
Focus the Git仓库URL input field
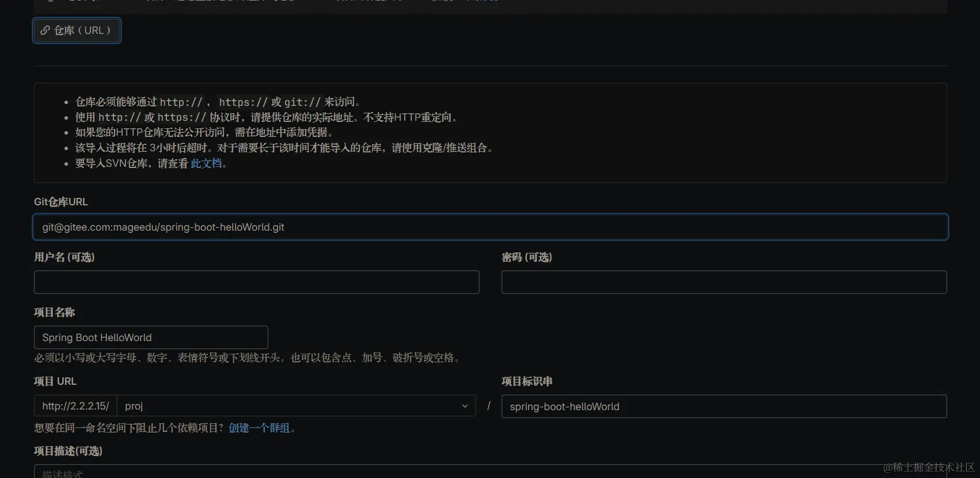(491, 227)
